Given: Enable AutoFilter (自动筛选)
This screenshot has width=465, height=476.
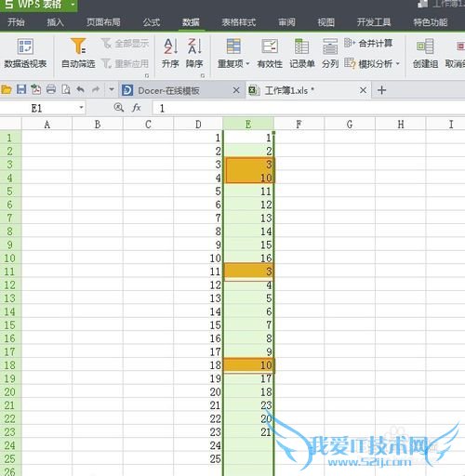Looking at the screenshot, I should 78,53.
